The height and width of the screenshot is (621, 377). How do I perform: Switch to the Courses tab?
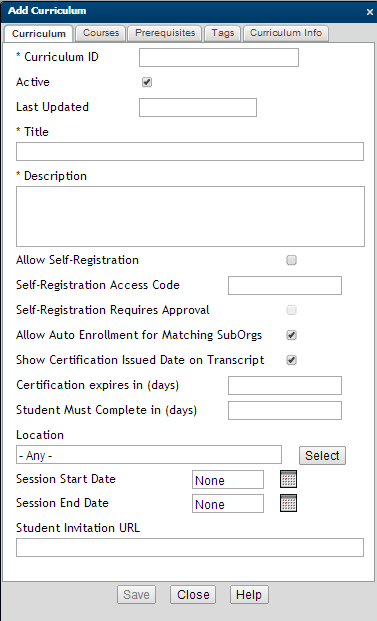[x=101, y=33]
